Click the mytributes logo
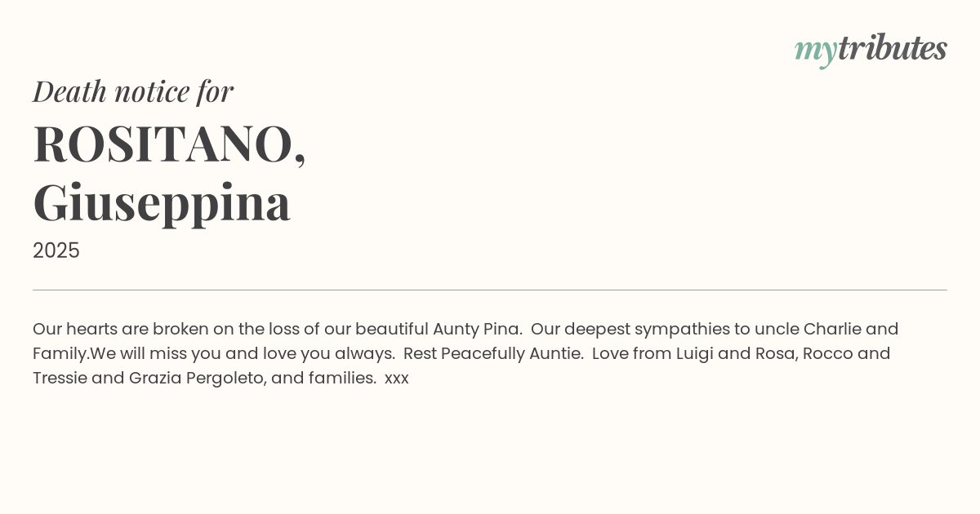Viewport: 980px width, 514px height. coord(871,49)
